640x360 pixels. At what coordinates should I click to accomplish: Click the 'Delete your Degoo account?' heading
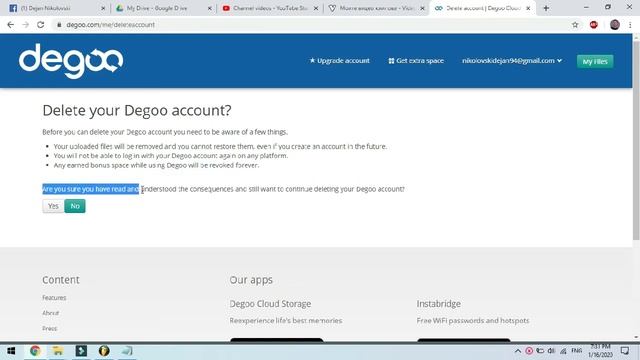tap(137, 110)
